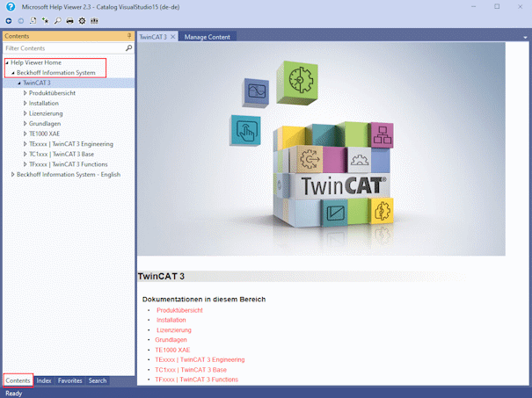Switch to the Manage Content tab

tap(207, 37)
